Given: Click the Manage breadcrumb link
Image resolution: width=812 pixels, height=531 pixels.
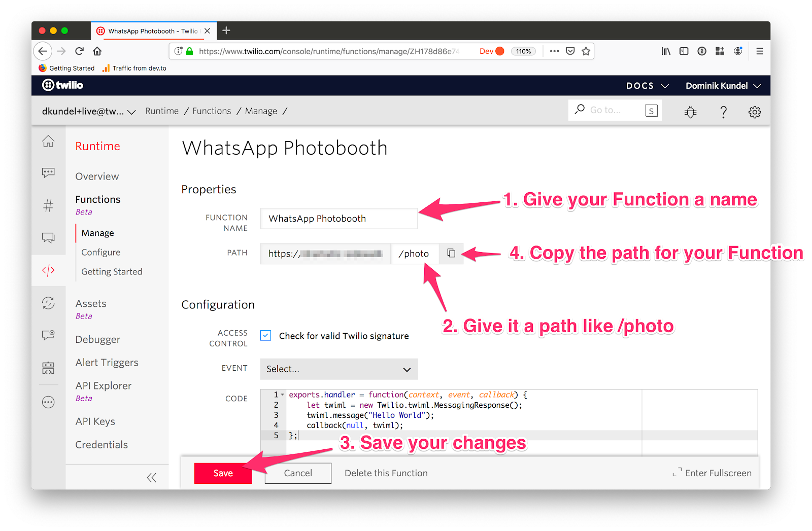Looking at the screenshot, I should pos(261,111).
